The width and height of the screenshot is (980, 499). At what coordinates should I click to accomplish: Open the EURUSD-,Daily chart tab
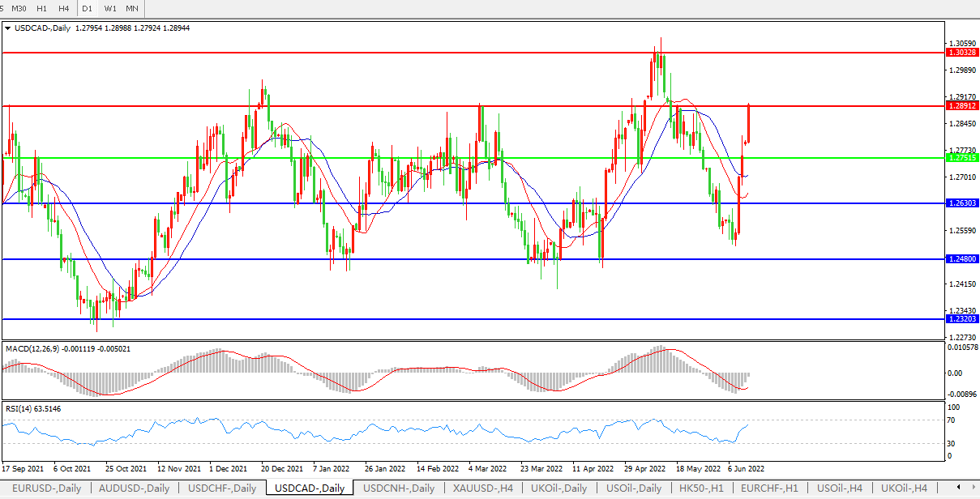point(46,488)
